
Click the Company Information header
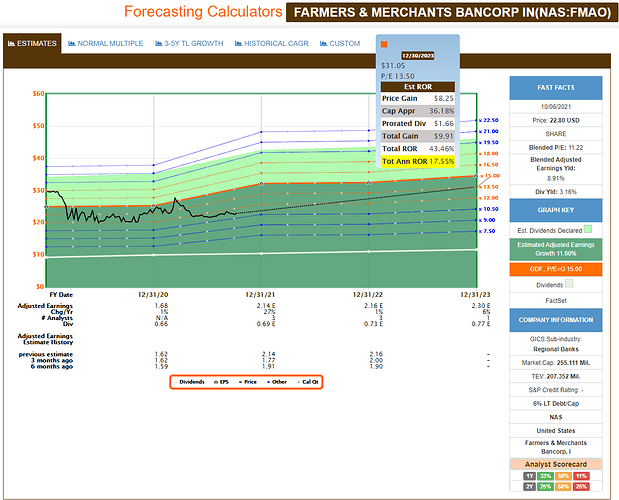(x=556, y=320)
